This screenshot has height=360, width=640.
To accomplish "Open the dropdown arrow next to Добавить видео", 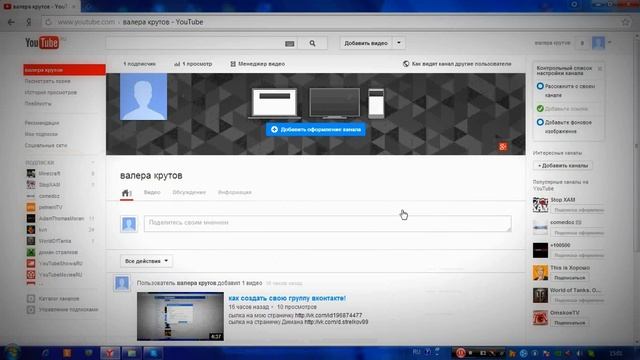I will click(399, 43).
